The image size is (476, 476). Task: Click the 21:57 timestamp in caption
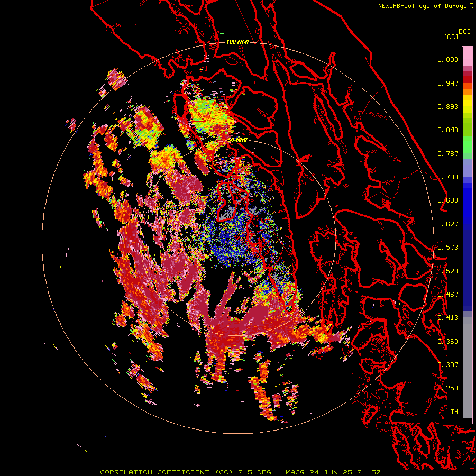[x=369, y=472]
